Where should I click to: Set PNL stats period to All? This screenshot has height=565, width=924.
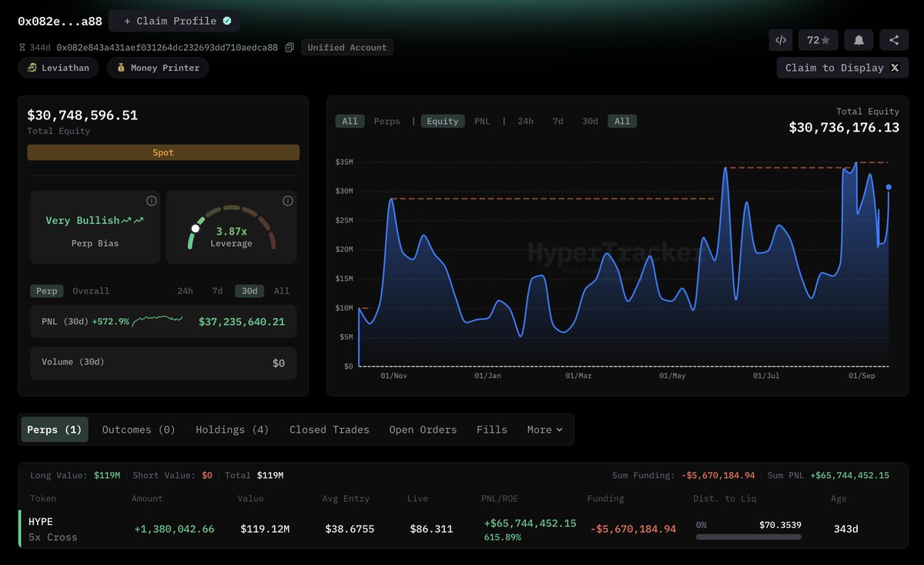click(282, 291)
